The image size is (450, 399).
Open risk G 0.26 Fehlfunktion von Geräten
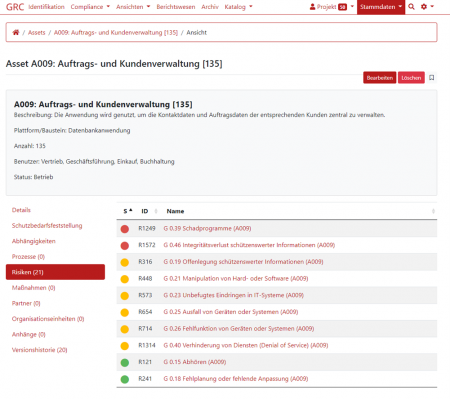(239, 328)
